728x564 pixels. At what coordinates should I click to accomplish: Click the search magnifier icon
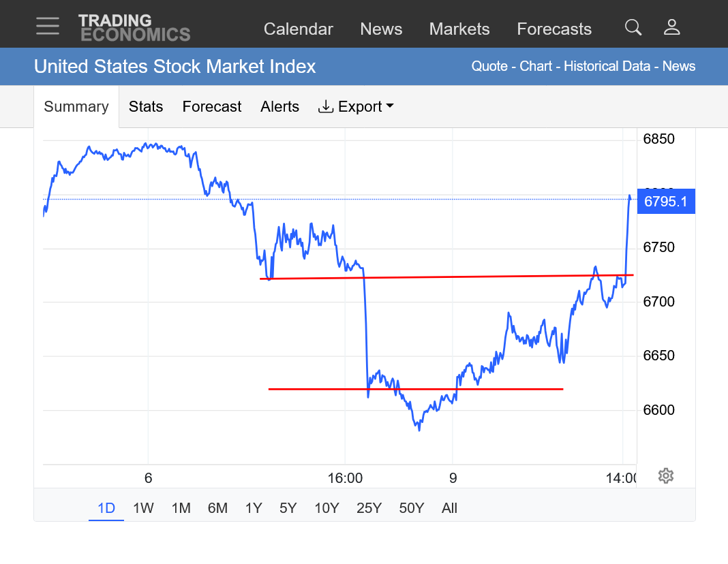point(633,27)
